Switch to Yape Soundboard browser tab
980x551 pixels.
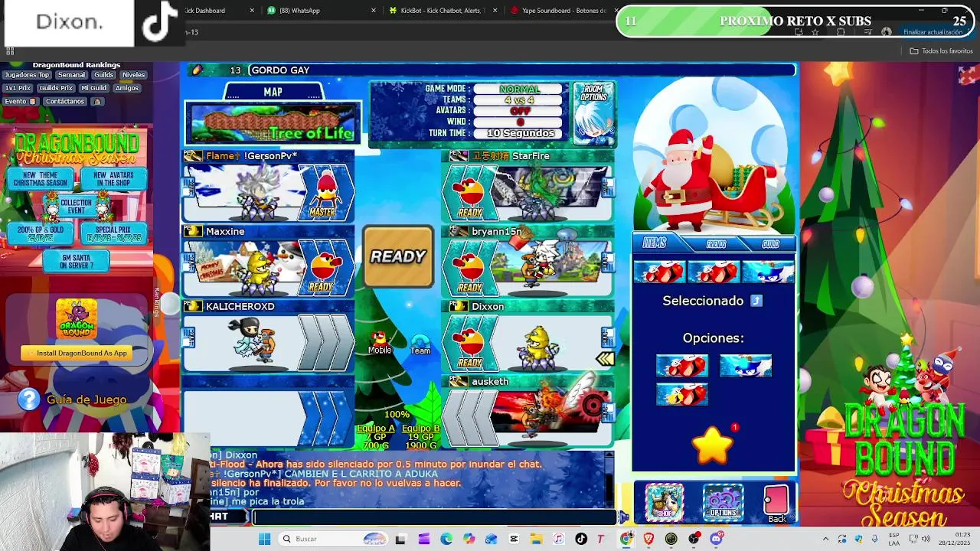(563, 11)
